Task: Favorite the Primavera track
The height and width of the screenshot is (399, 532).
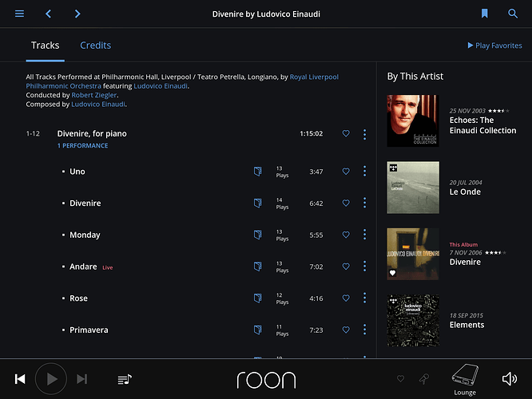Action: [x=346, y=330]
